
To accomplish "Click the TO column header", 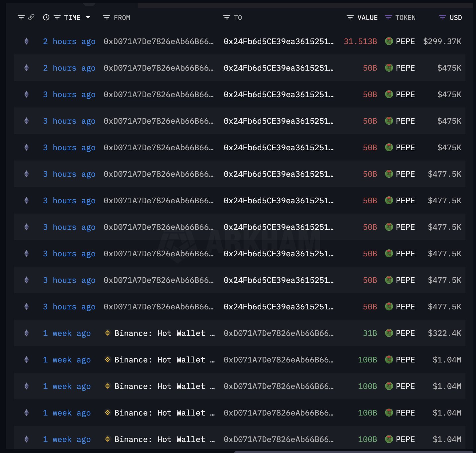I will click(x=238, y=18).
